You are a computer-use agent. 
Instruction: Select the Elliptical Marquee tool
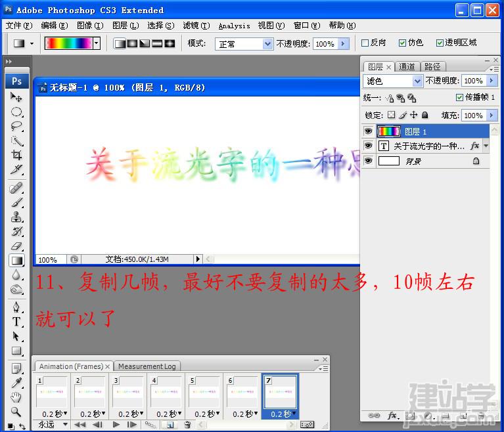16,112
